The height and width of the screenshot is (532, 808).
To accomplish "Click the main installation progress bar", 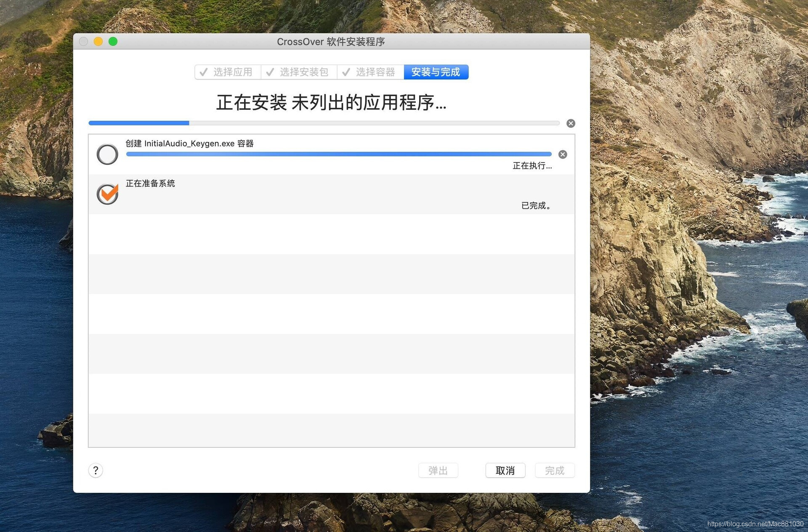I will 324,123.
